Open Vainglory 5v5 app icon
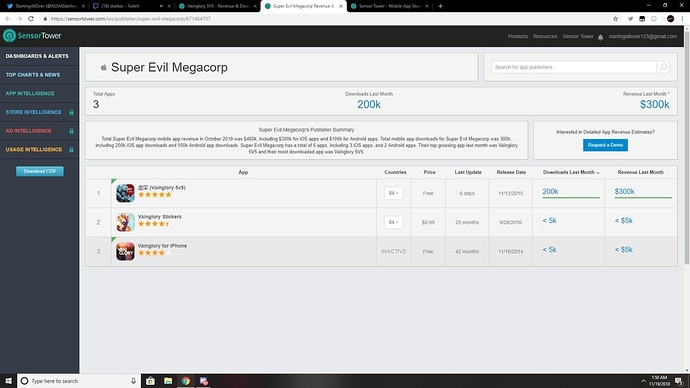This screenshot has width=690, height=388. point(125,193)
